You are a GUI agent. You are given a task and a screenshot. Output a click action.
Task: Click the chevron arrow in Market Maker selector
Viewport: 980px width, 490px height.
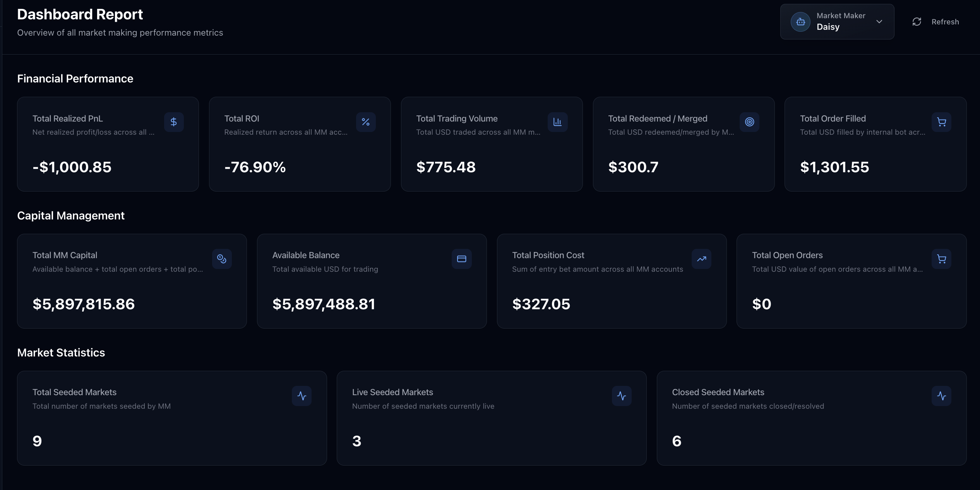(x=879, y=22)
